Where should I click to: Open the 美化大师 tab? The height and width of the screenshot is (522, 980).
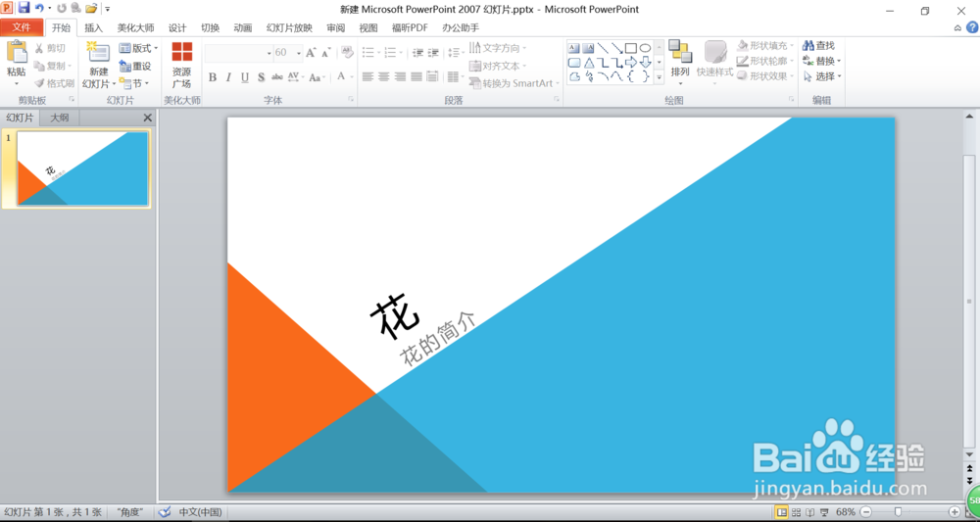pos(135,27)
